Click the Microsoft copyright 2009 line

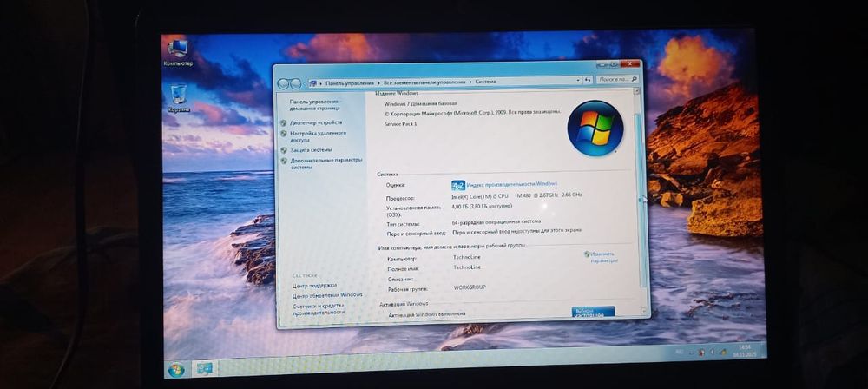point(472,113)
